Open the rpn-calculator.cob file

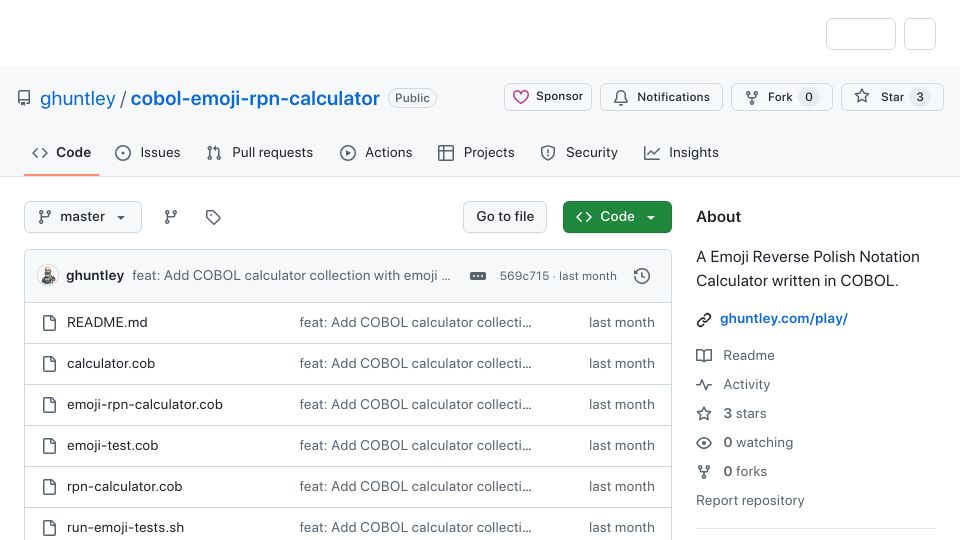tap(124, 487)
